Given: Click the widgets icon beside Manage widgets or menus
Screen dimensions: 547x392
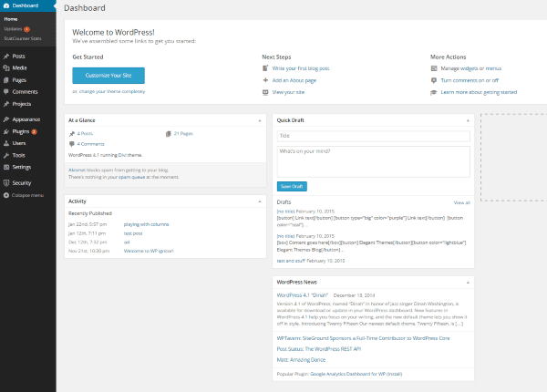Looking at the screenshot, I should click(434, 68).
